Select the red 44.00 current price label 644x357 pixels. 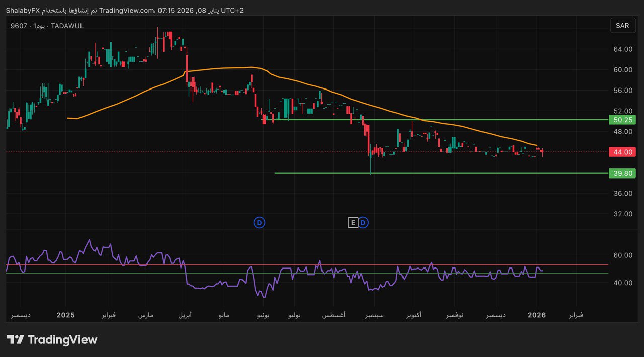tap(622, 152)
